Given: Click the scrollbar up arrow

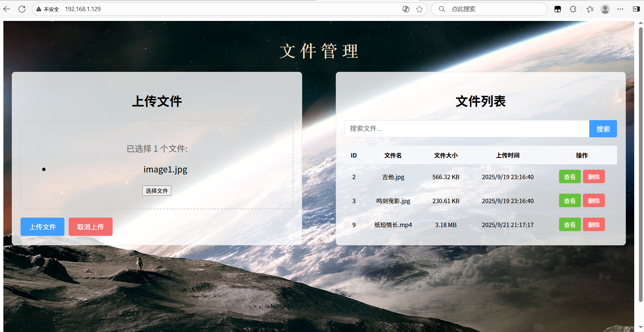Looking at the screenshot, I should coord(641,23).
